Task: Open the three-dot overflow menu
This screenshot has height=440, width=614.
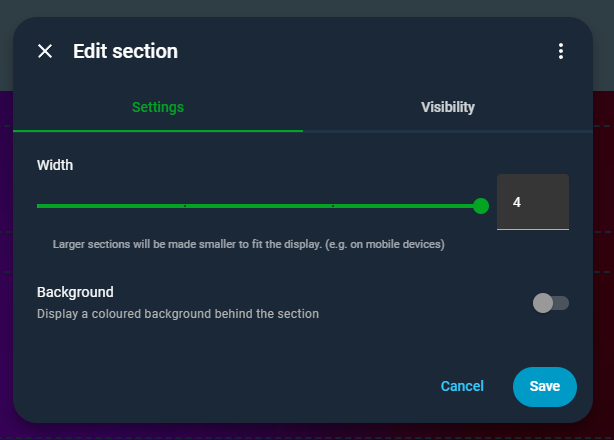Action: pyautogui.click(x=561, y=51)
